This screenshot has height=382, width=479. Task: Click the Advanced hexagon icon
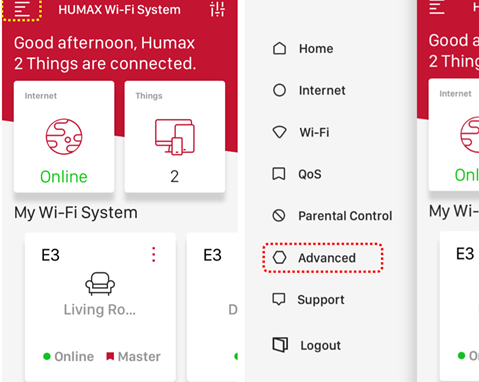(279, 258)
